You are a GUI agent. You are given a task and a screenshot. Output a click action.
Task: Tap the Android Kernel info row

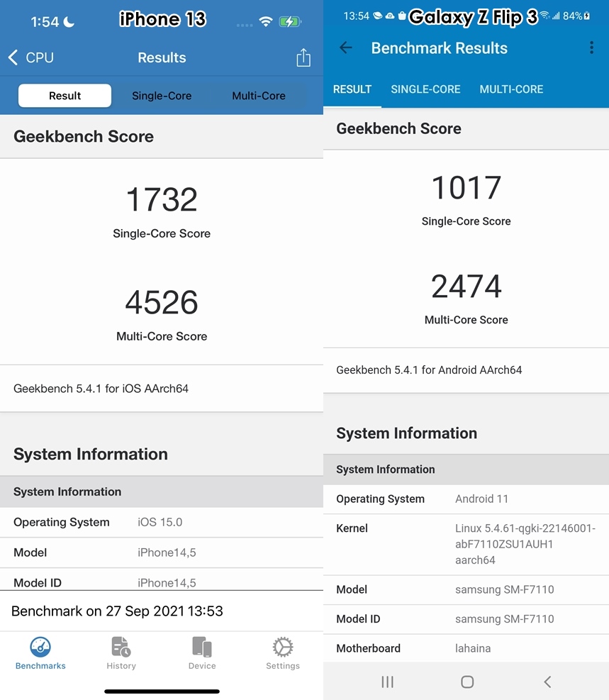(466, 544)
